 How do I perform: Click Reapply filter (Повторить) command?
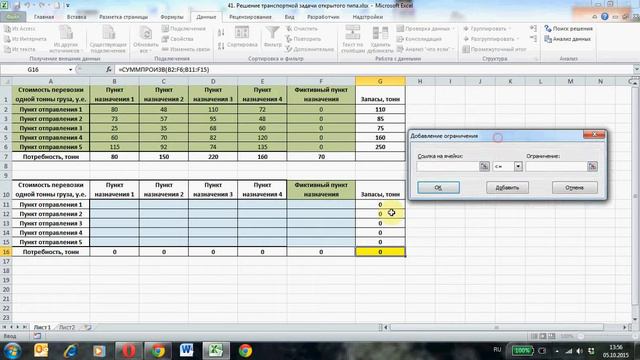[303, 39]
